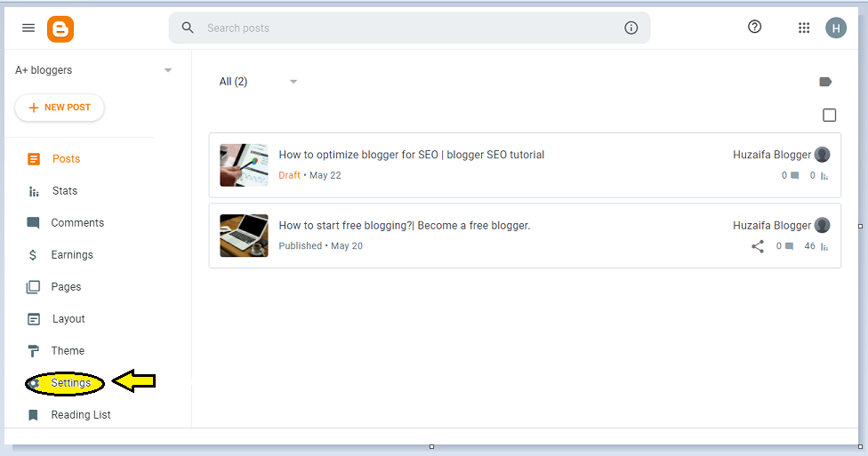Open Settings in sidebar
This screenshot has width=868, height=456.
[71, 383]
